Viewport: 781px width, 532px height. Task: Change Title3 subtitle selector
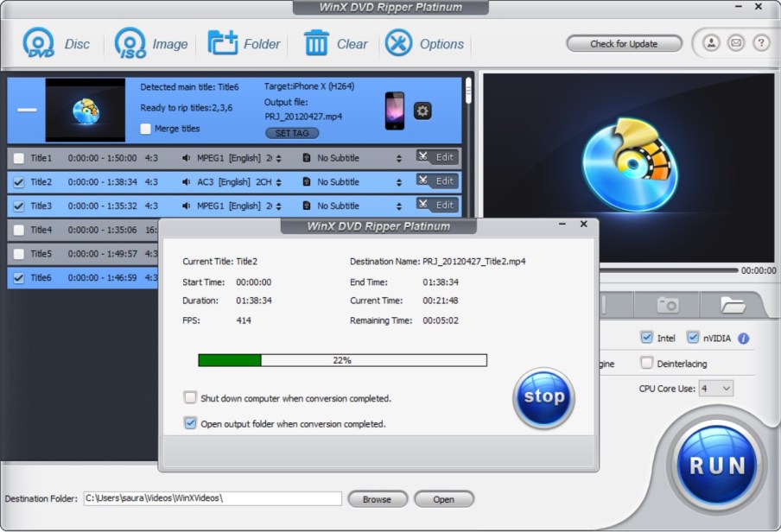click(x=399, y=206)
